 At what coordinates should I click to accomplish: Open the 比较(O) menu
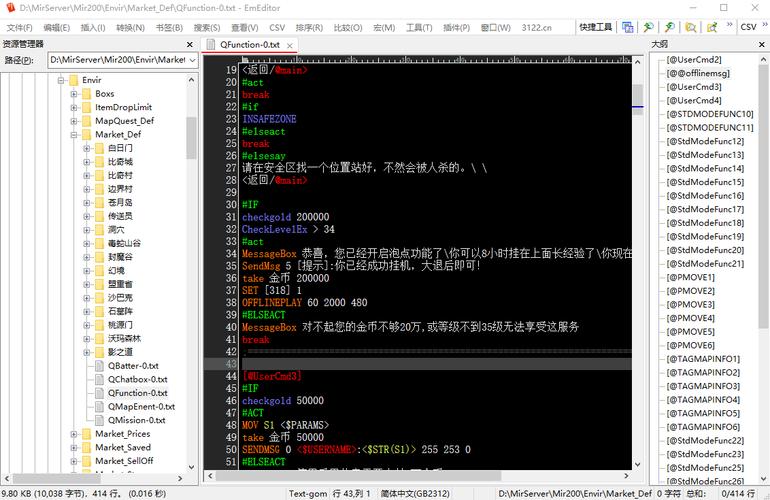click(x=348, y=28)
